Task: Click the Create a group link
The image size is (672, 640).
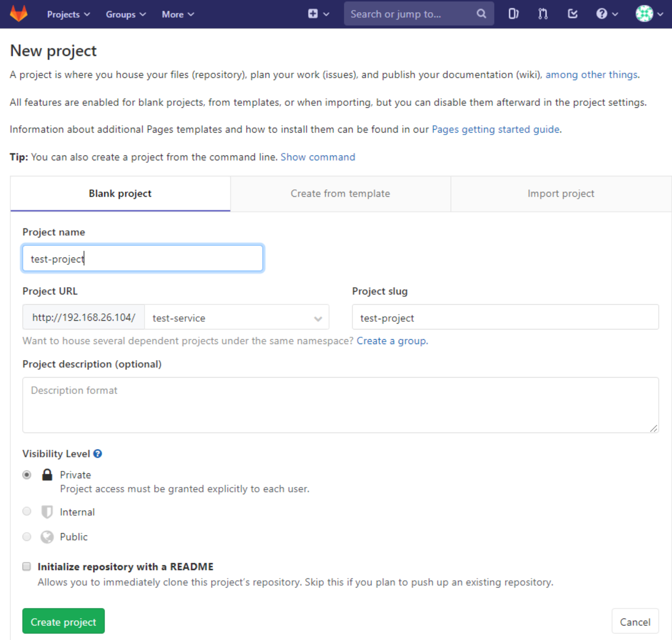Action: pos(391,341)
